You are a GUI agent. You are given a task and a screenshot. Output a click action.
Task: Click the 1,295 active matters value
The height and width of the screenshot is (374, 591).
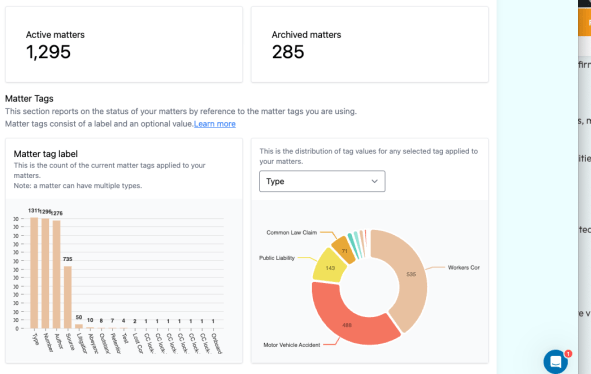48,52
